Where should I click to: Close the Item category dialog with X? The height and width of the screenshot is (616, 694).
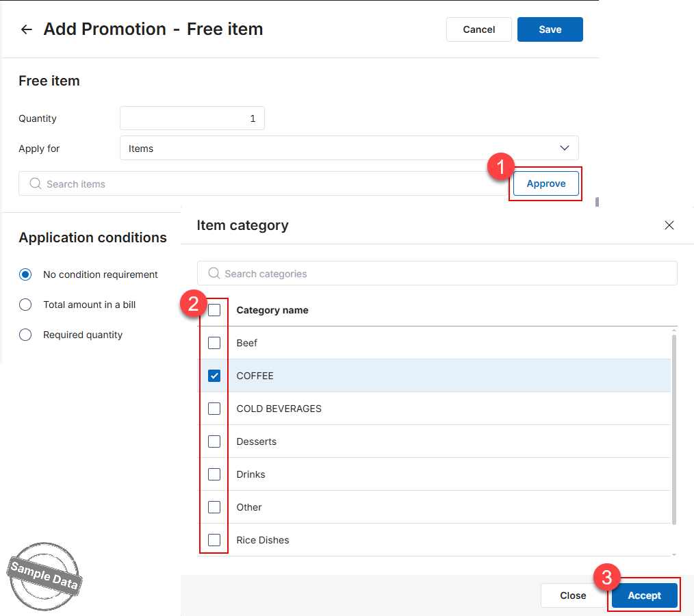click(x=669, y=225)
